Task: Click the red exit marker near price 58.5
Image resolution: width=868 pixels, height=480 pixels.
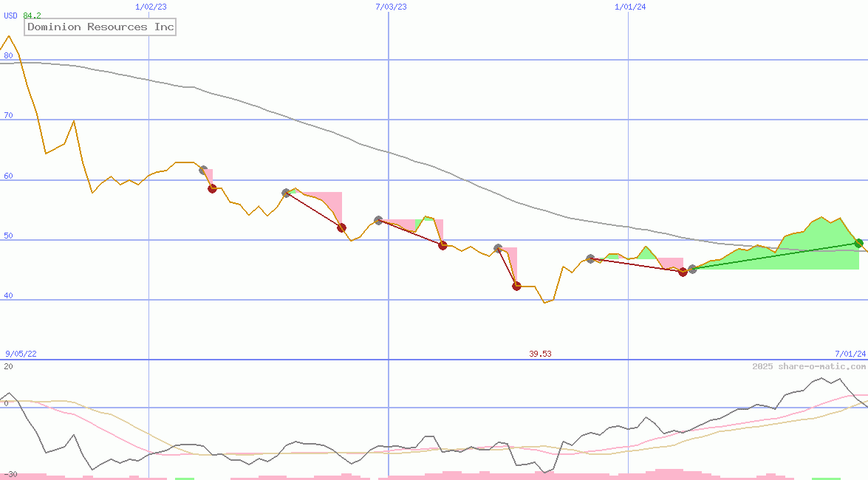Action: click(213, 189)
